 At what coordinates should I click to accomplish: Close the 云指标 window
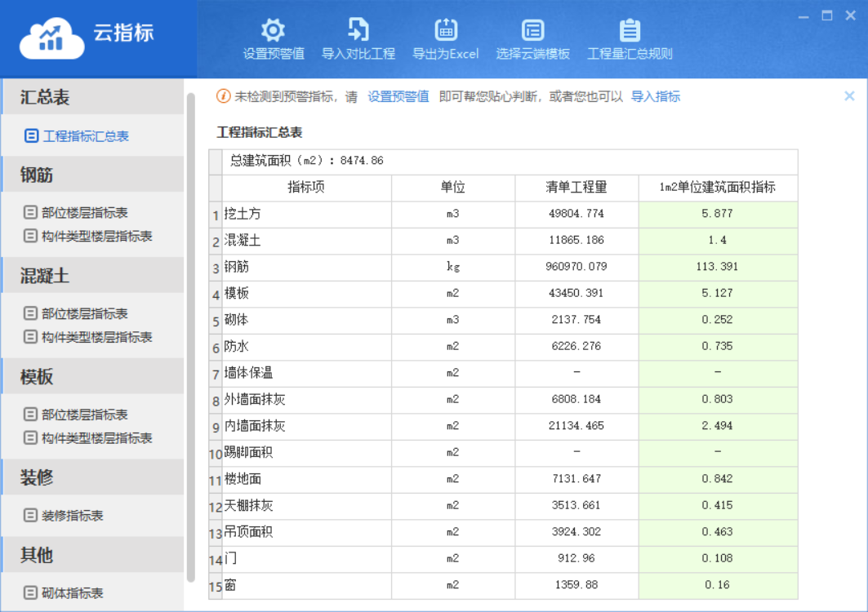[851, 16]
